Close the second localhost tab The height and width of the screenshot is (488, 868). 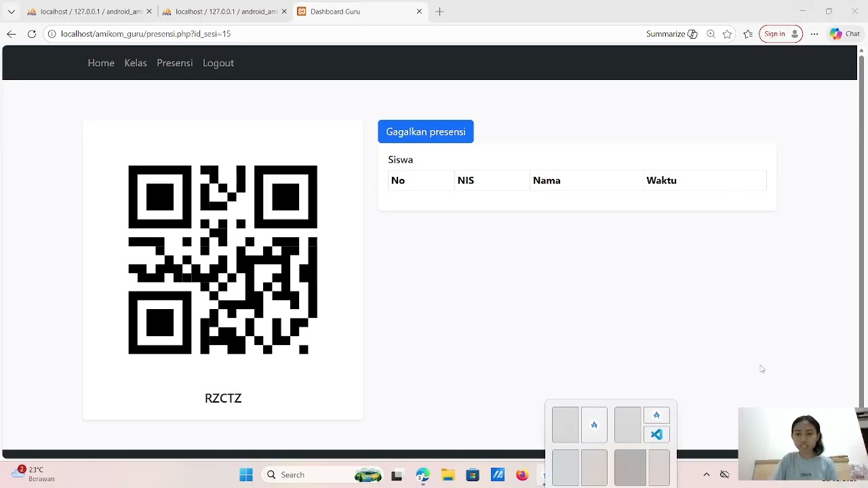284,12
